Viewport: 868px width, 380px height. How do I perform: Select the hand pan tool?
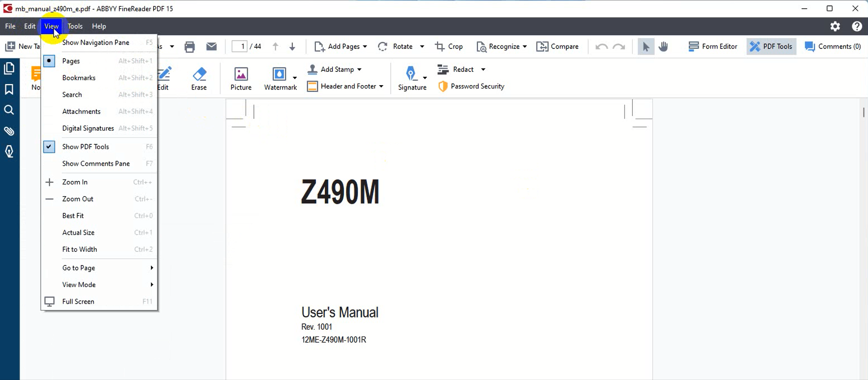pyautogui.click(x=663, y=46)
